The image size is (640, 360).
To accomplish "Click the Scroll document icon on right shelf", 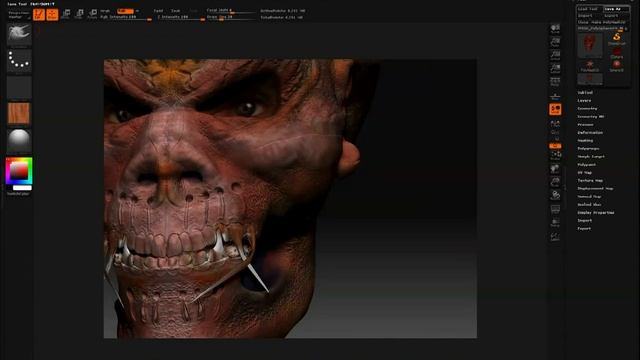I will pyautogui.click(x=555, y=29).
